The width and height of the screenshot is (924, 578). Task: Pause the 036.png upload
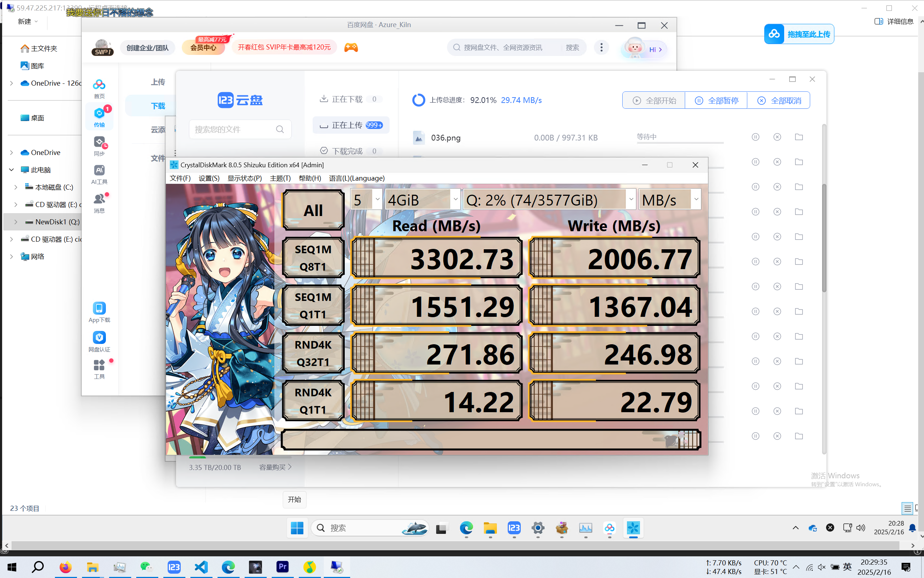(x=755, y=137)
